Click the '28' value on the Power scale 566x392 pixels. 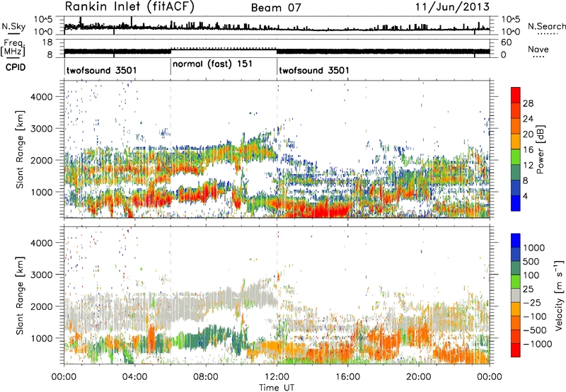click(x=528, y=103)
